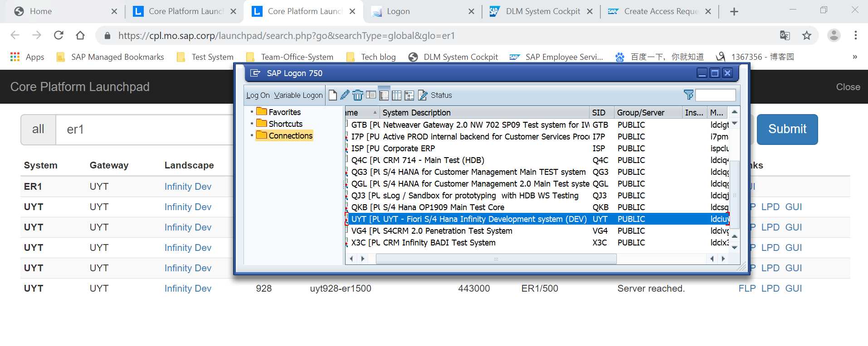Click the SAP Logon 750 title bar icon
868x346 pixels.
point(255,73)
